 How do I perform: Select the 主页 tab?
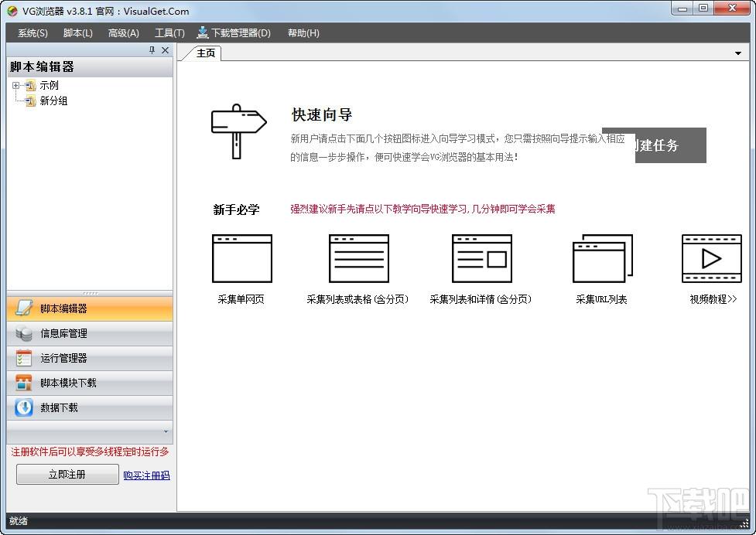click(x=206, y=53)
